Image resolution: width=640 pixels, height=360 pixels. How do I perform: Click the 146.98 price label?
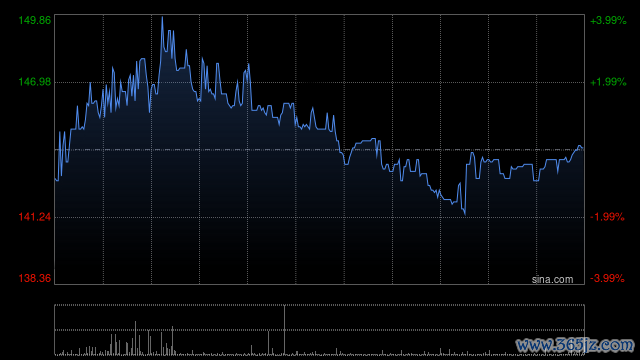click(35, 82)
